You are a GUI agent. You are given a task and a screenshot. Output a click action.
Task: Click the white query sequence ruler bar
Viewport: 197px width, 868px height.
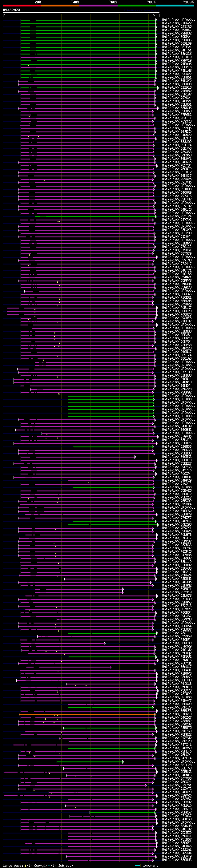point(81,12)
